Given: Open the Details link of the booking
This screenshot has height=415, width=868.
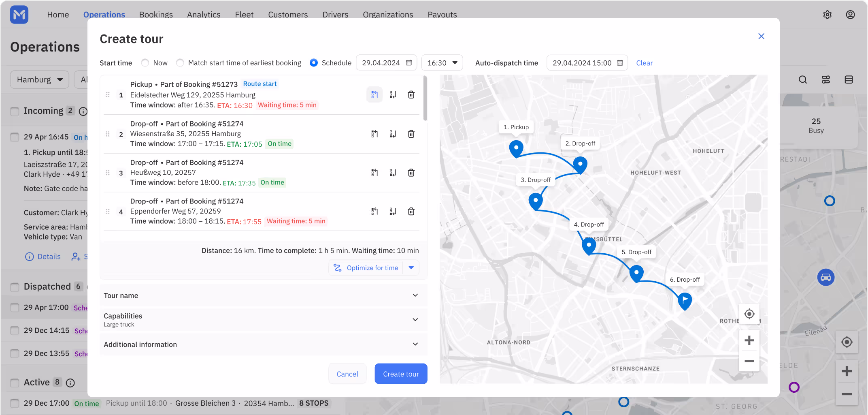Looking at the screenshot, I should 43,257.
